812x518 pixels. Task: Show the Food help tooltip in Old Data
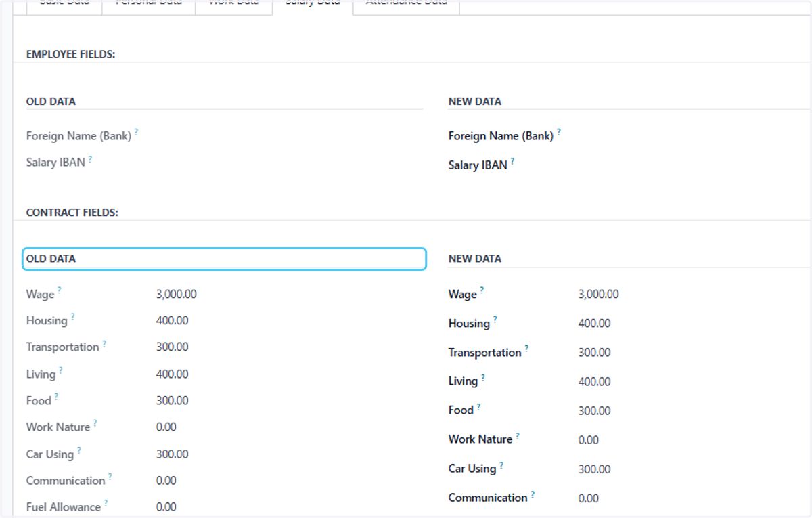[x=56, y=397]
